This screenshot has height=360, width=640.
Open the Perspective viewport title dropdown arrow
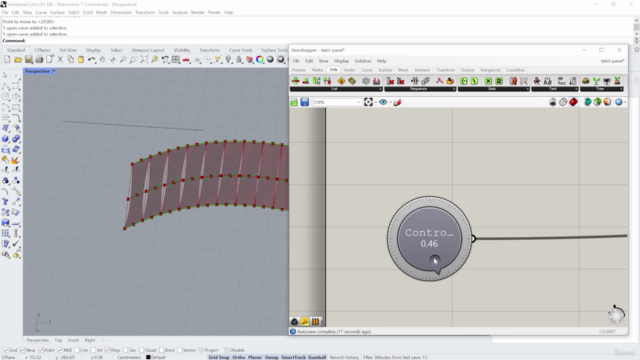coord(54,71)
